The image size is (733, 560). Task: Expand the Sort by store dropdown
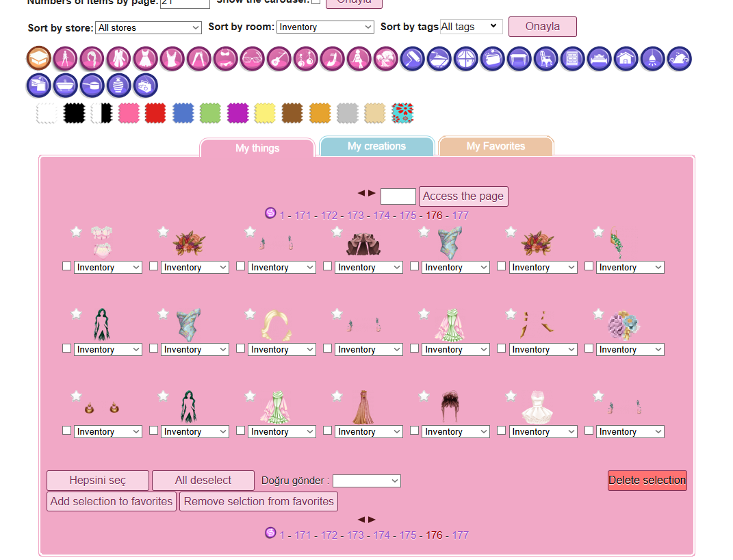click(x=149, y=27)
